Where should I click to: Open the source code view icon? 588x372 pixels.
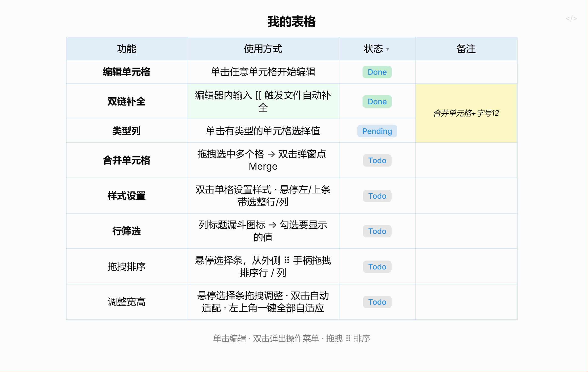point(571,19)
